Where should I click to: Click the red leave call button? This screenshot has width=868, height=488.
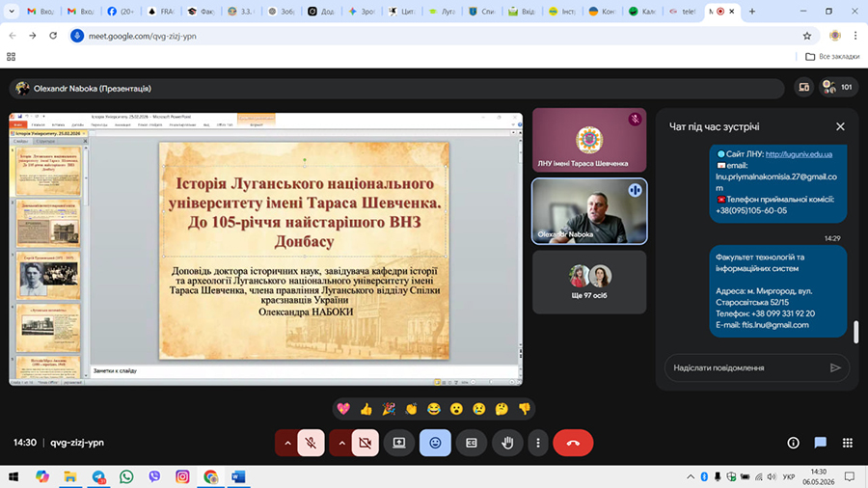point(573,443)
